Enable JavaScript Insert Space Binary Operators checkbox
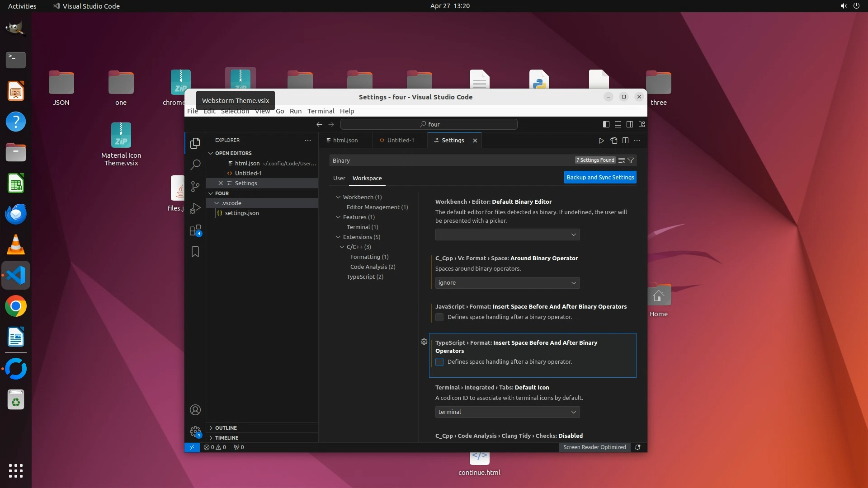The width and height of the screenshot is (868, 488). (439, 317)
